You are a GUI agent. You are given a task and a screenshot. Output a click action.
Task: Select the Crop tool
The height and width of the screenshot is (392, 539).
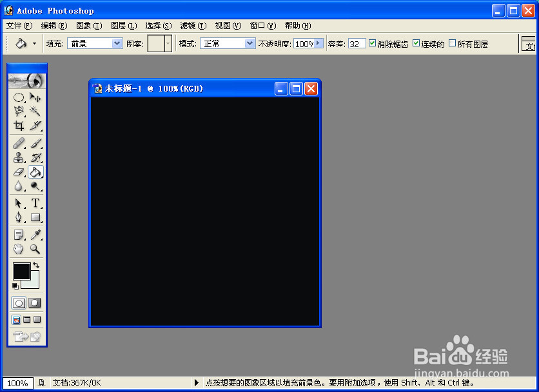pyautogui.click(x=19, y=125)
